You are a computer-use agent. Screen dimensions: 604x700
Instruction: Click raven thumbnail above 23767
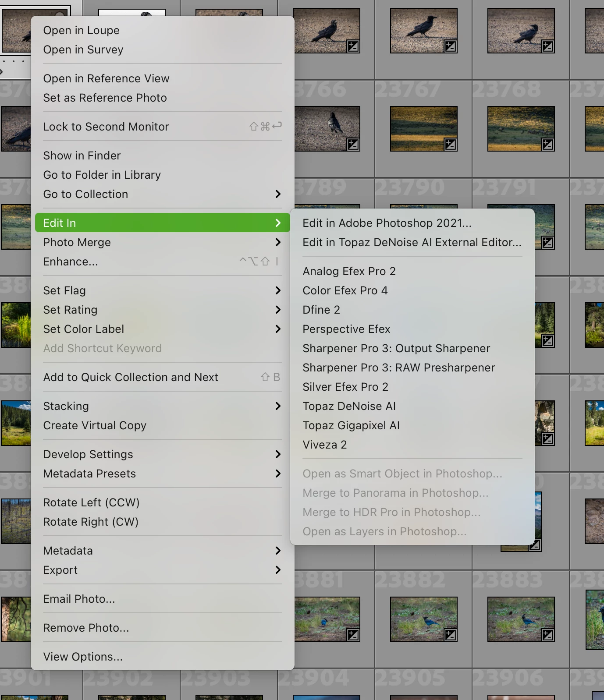tap(424, 31)
